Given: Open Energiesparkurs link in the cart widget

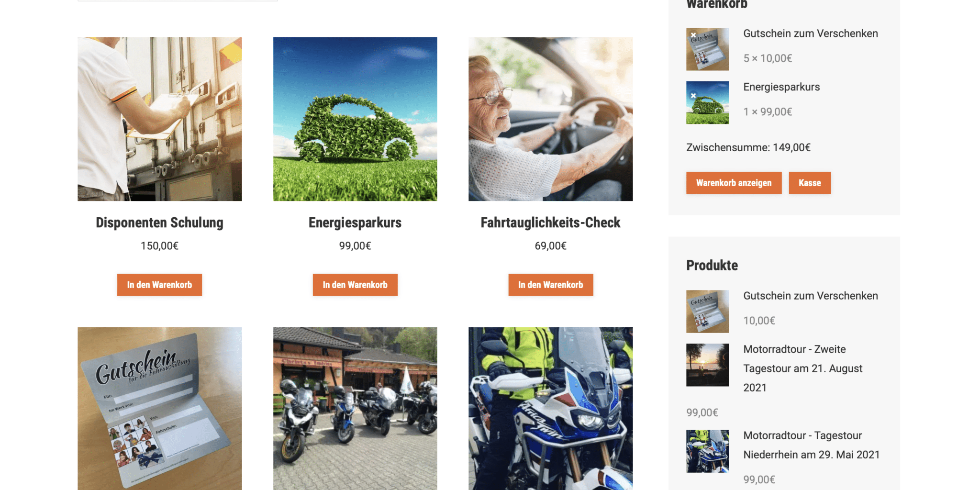Looking at the screenshot, I should tap(781, 87).
